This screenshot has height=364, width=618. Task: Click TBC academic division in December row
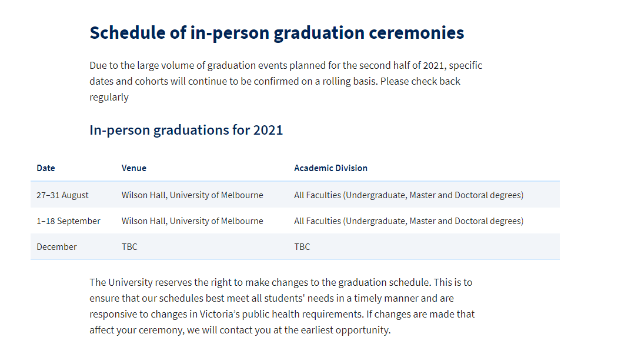[302, 247]
